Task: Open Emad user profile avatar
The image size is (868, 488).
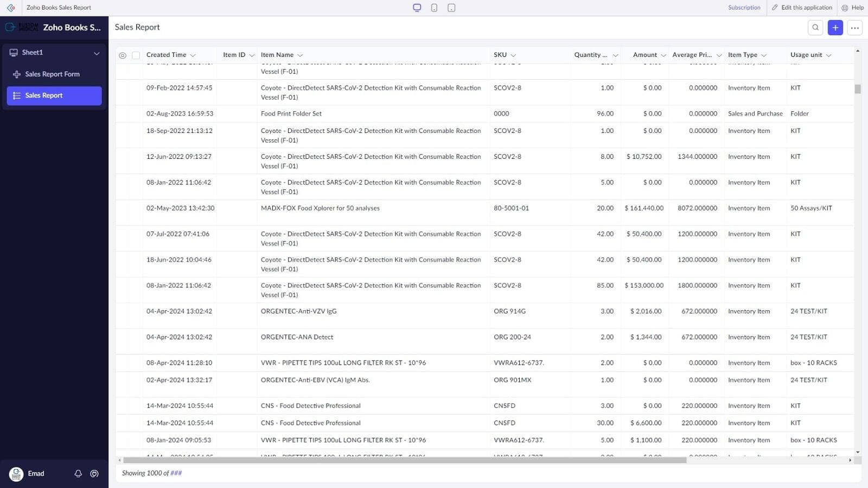Action: pyautogui.click(x=16, y=474)
